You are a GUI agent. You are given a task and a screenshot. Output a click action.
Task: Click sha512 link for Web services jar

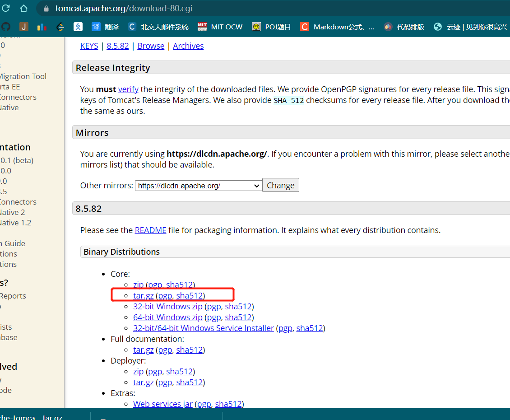pos(228,404)
